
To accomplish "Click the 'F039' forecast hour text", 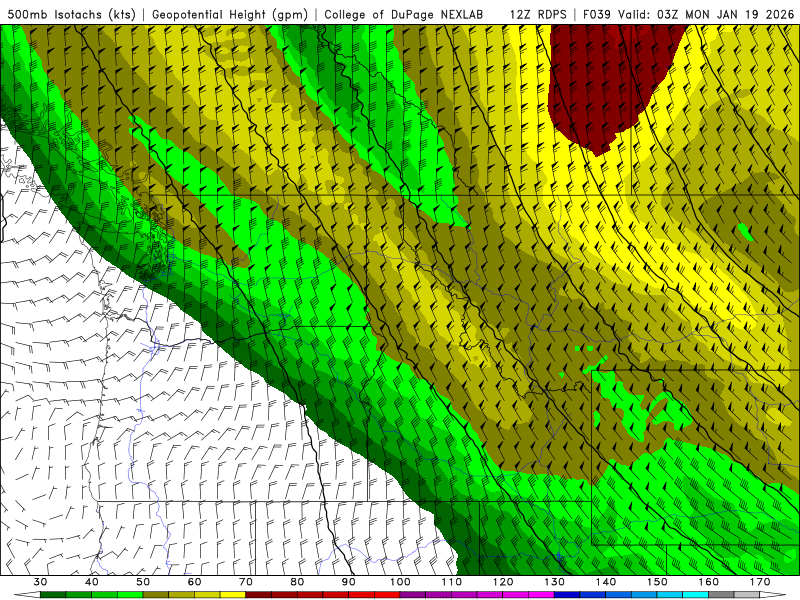I will pyautogui.click(x=596, y=15).
